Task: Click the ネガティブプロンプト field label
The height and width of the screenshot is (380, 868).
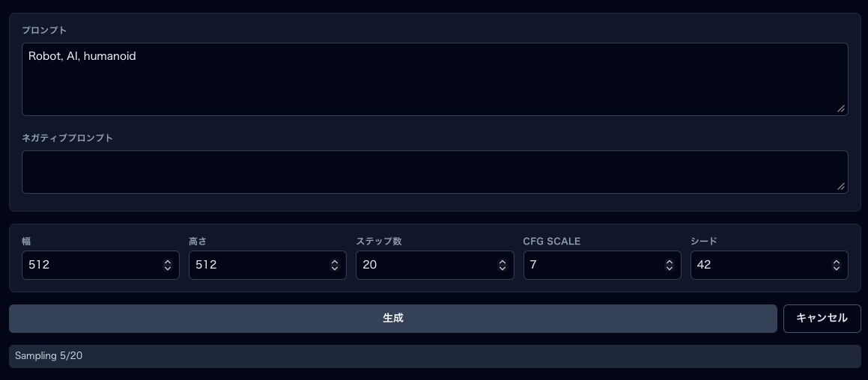Action: pos(67,138)
